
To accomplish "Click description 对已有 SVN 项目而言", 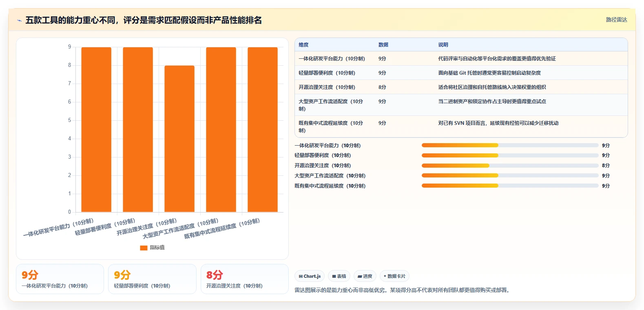I will [x=498, y=123].
